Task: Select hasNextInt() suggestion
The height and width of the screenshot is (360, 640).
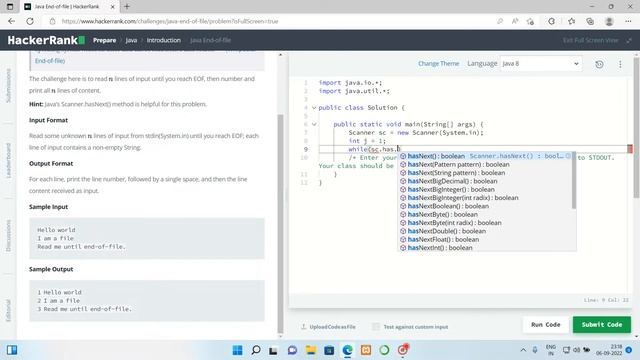Action: [x=485, y=248]
